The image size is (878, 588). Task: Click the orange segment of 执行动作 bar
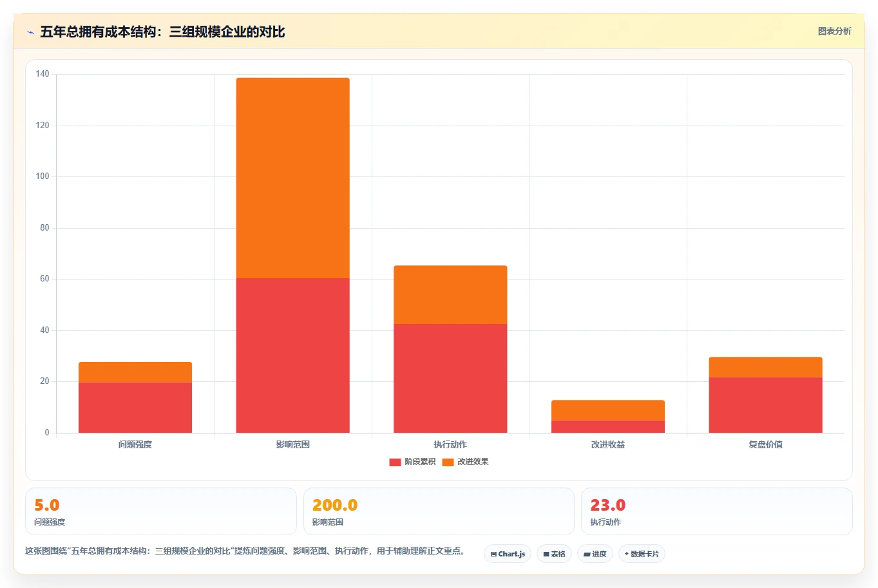coord(450,295)
